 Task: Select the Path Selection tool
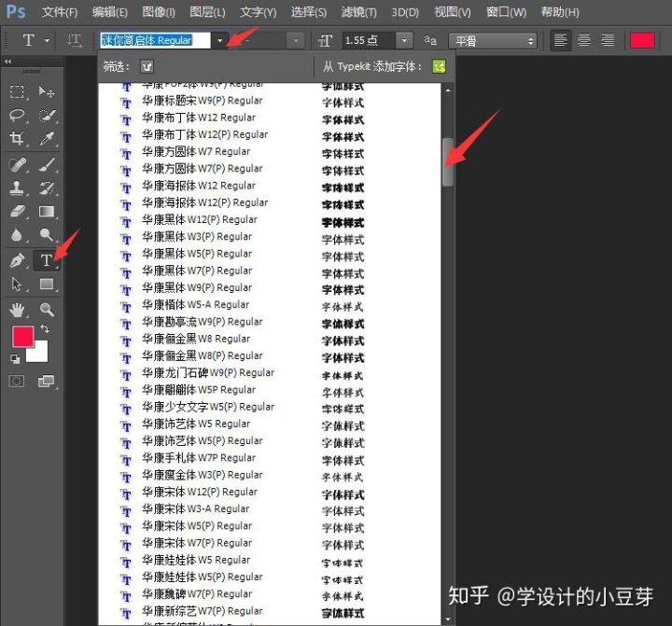click(x=17, y=284)
